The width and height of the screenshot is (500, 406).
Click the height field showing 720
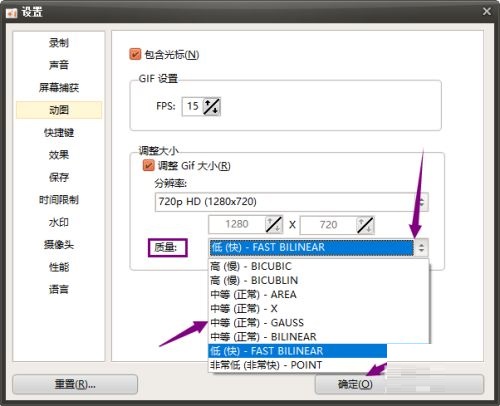click(328, 225)
